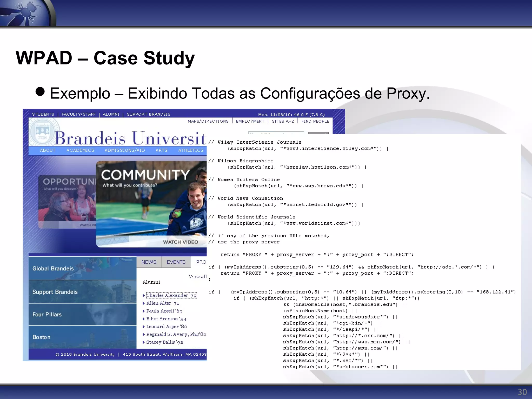The image size is (532, 399).
Task: Open Leonard Asper '86 profile link
Action: [167, 327]
